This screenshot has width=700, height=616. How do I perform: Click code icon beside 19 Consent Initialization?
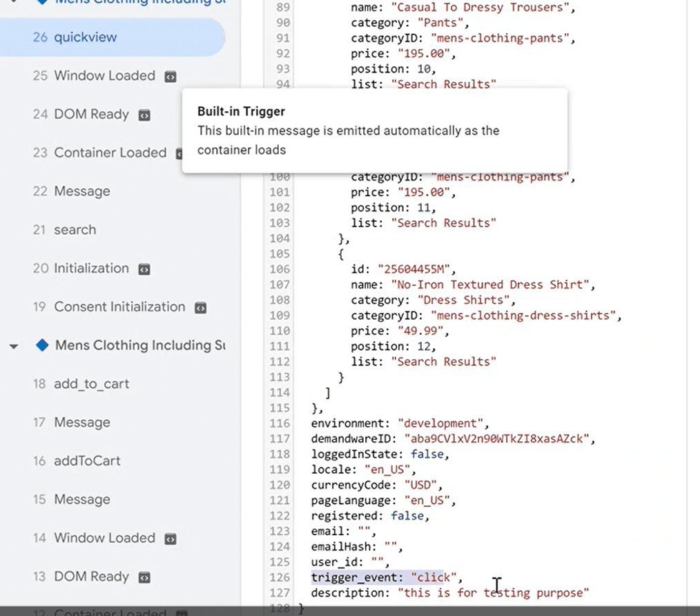200,307
